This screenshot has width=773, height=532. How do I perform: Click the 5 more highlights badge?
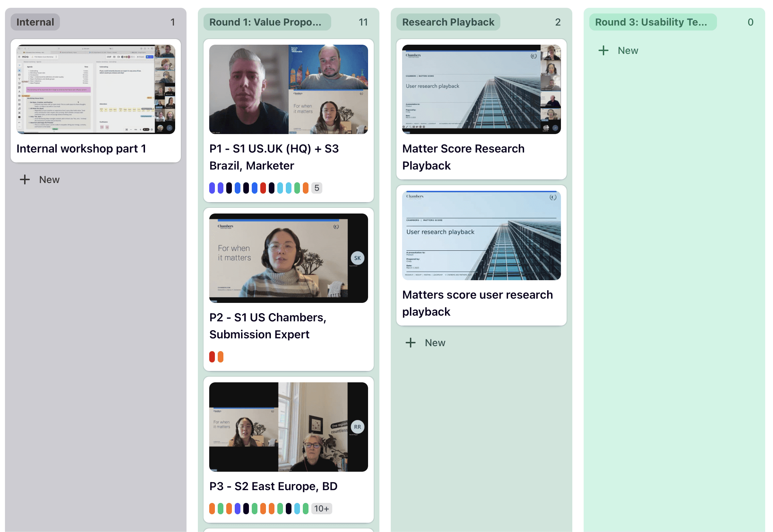[x=317, y=188]
